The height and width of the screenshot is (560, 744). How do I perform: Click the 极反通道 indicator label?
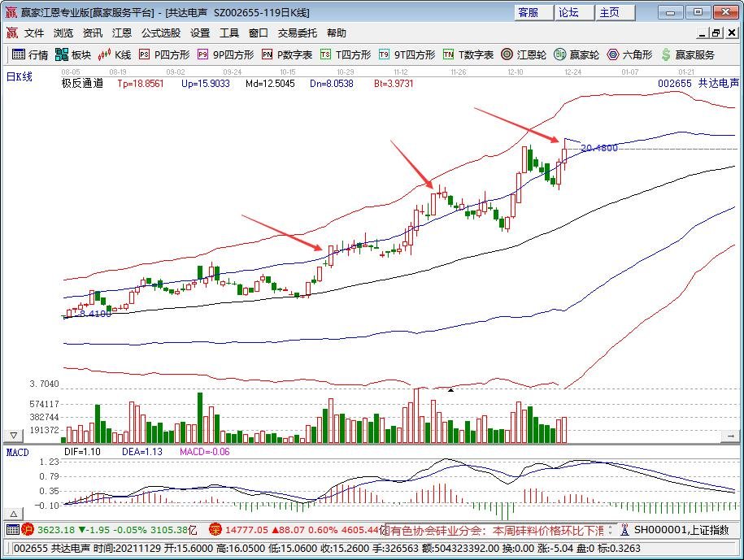(83, 84)
